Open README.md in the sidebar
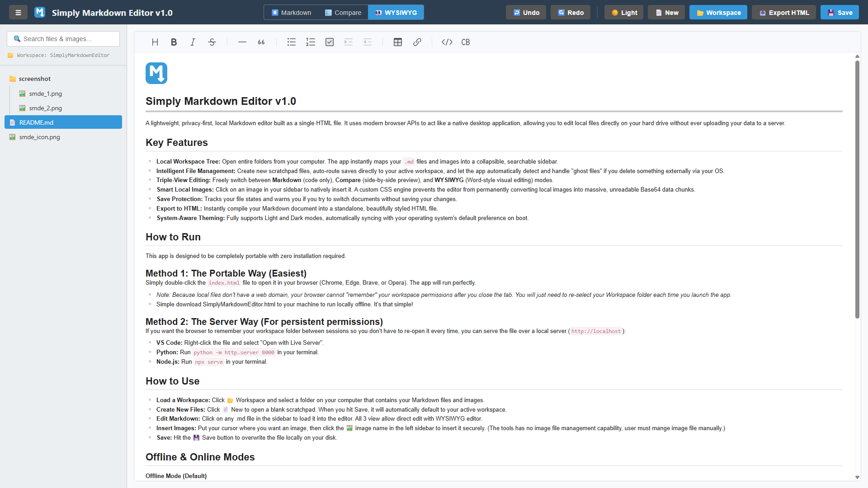This screenshot has height=488, width=868. 63,122
